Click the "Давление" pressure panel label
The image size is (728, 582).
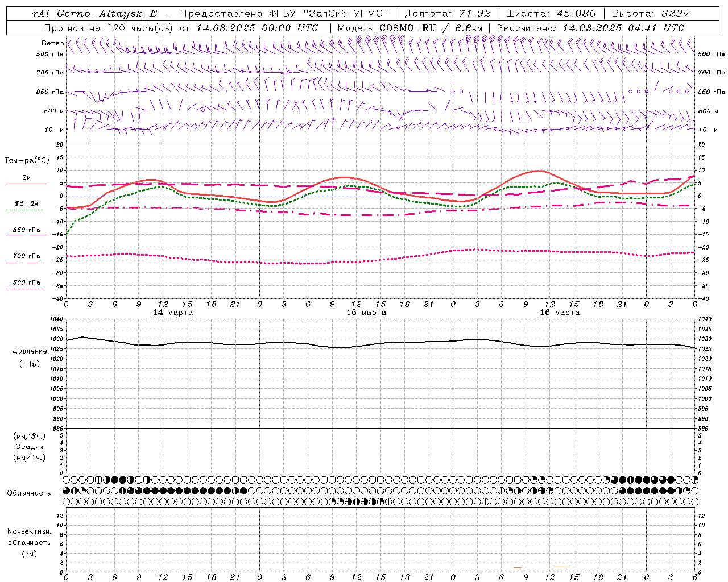pyautogui.click(x=30, y=351)
